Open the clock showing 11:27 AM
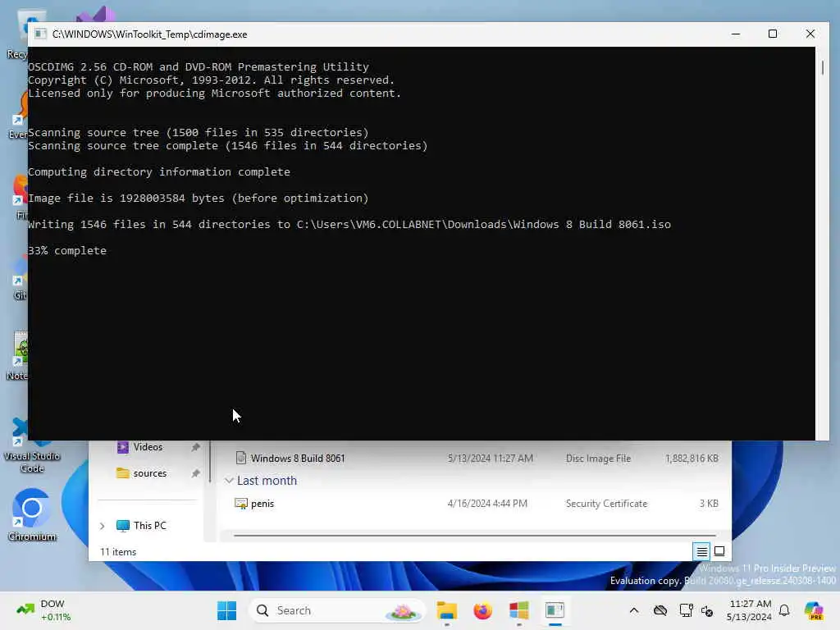The width and height of the screenshot is (840, 630). pos(750,610)
